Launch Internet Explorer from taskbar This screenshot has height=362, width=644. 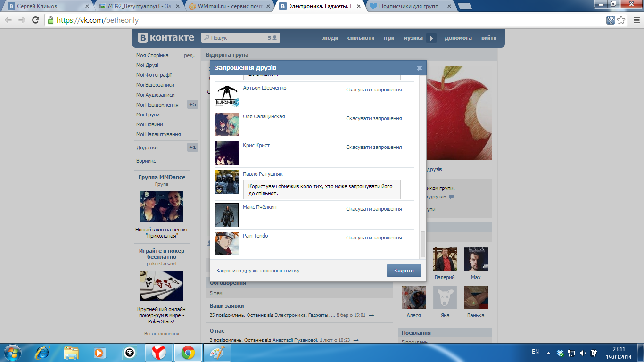pyautogui.click(x=42, y=353)
